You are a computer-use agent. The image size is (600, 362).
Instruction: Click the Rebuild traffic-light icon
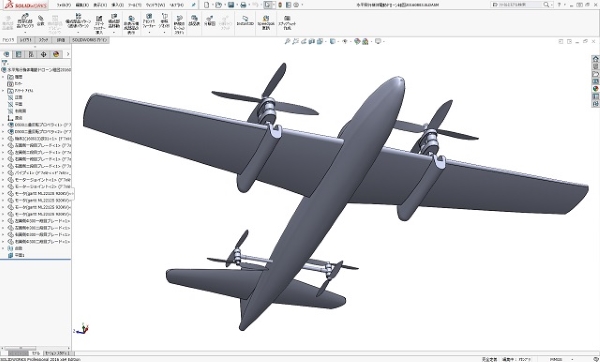pos(280,5)
